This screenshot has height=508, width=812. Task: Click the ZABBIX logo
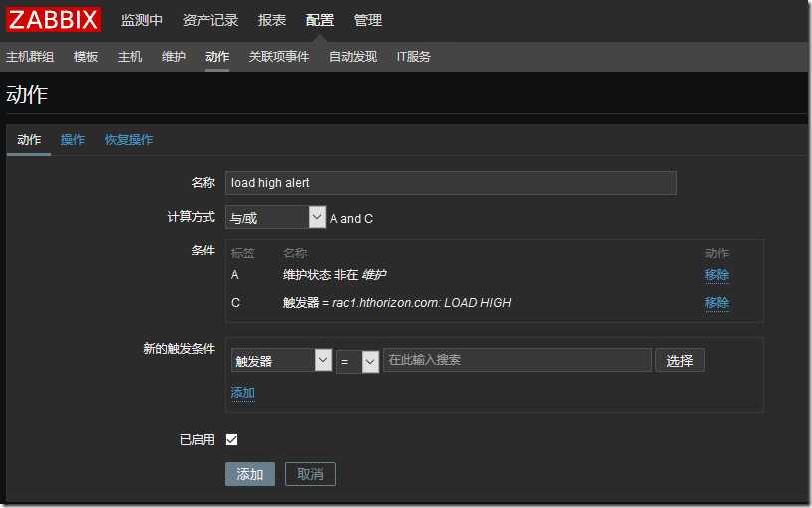click(53, 20)
